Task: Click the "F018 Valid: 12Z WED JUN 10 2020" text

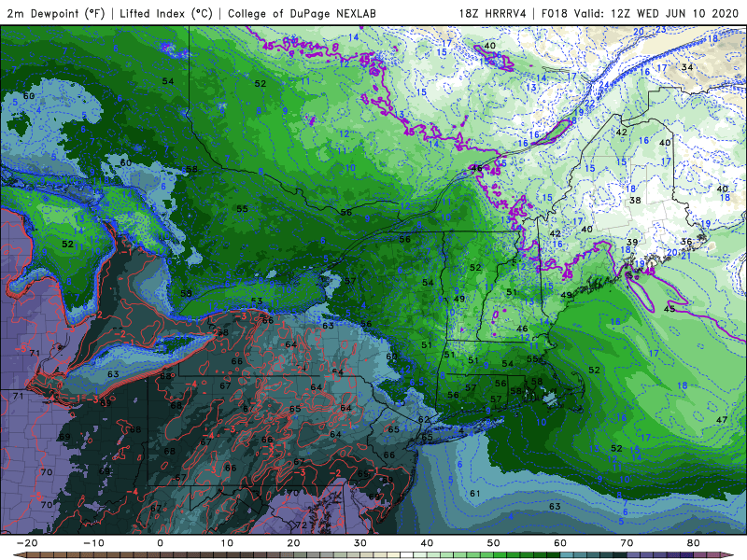Action: tap(640, 14)
